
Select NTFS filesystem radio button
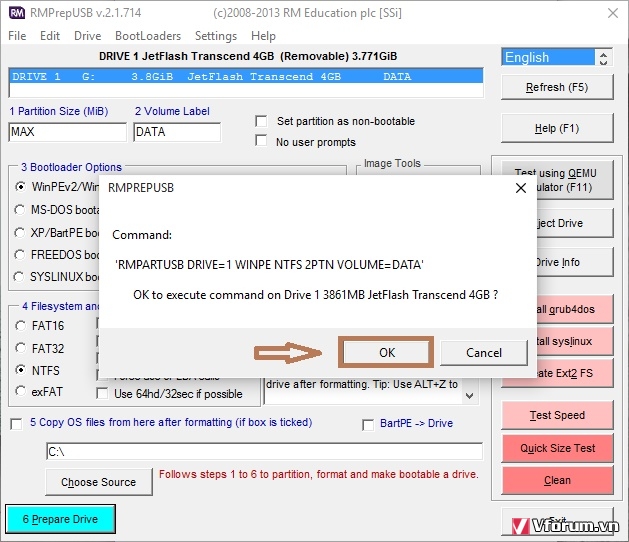click(x=20, y=370)
